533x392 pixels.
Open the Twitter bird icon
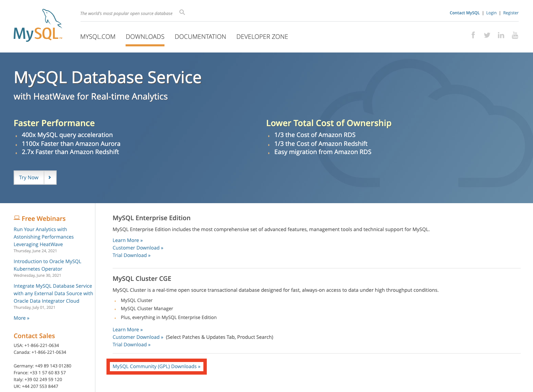[x=487, y=35]
